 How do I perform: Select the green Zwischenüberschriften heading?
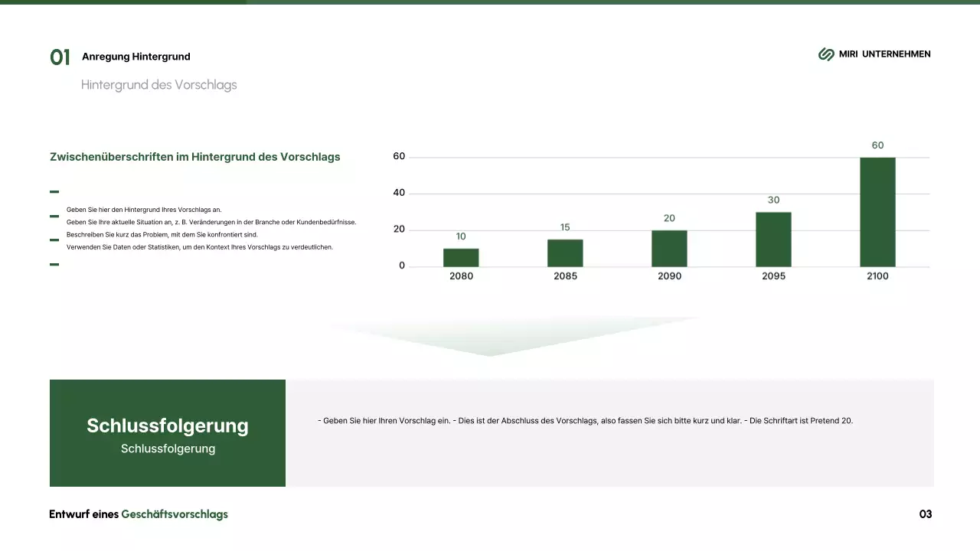coord(194,157)
